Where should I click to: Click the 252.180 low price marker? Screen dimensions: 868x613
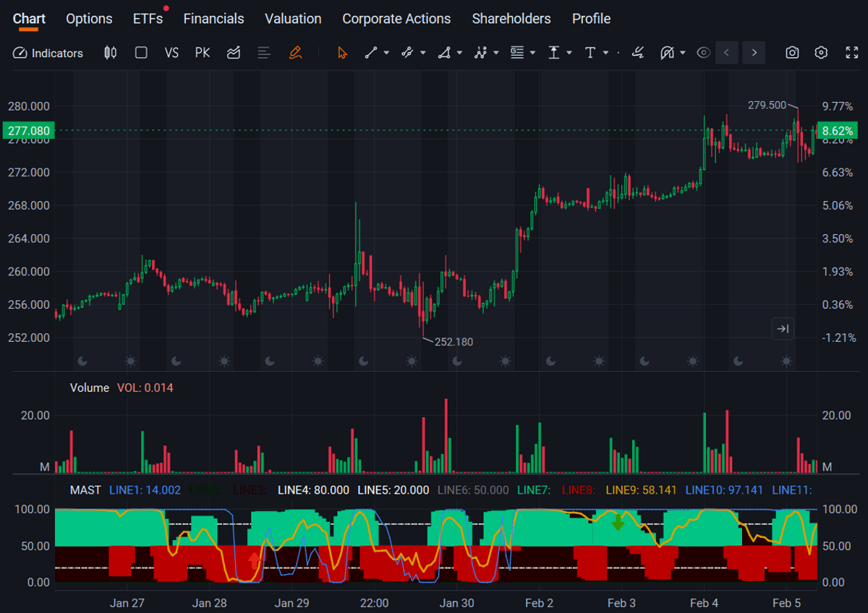(454, 342)
